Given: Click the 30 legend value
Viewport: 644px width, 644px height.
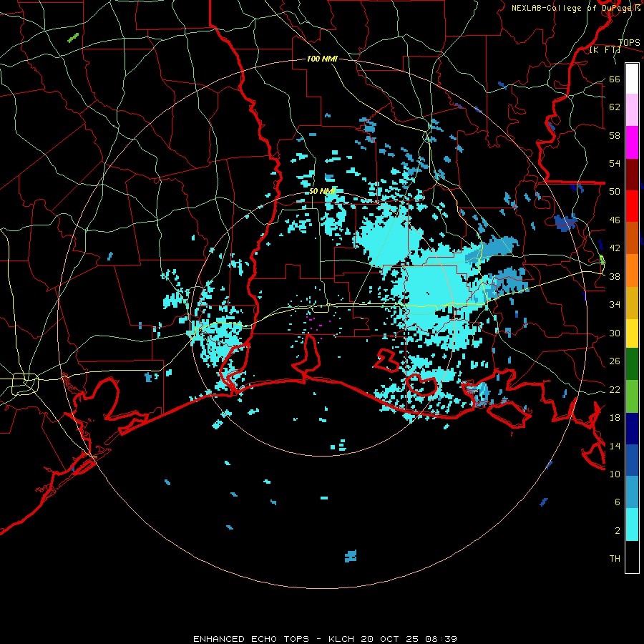Looking at the screenshot, I should tap(615, 333).
